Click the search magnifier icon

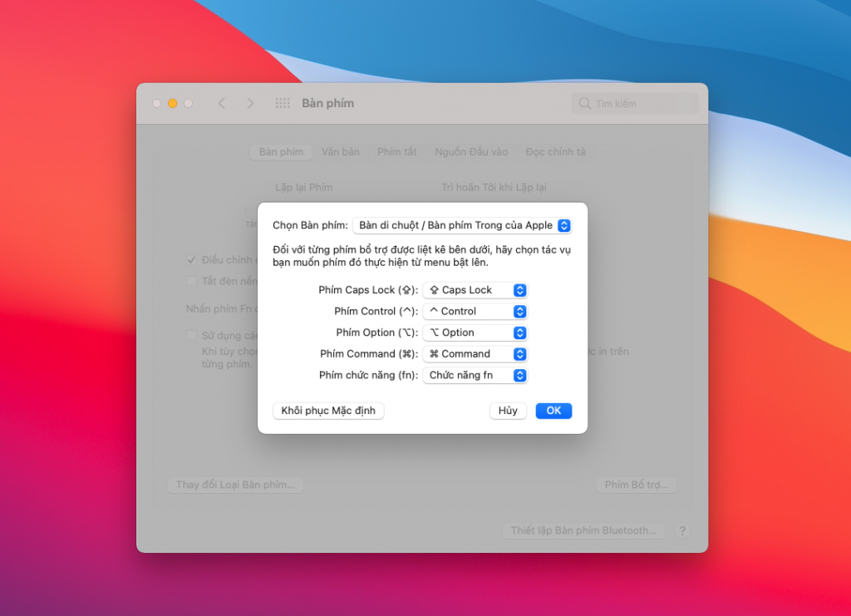pyautogui.click(x=584, y=103)
